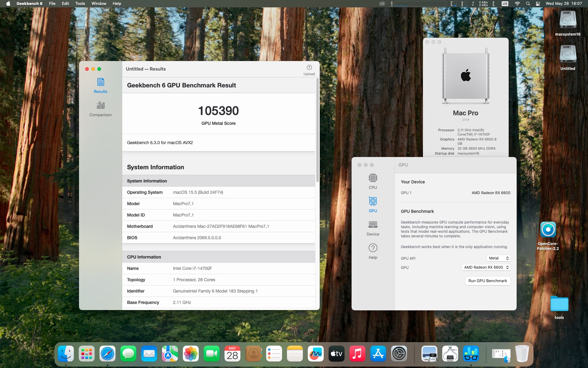Switch to the Comparison sidebar view
Viewport: 588px width, 368px height.
(100, 109)
